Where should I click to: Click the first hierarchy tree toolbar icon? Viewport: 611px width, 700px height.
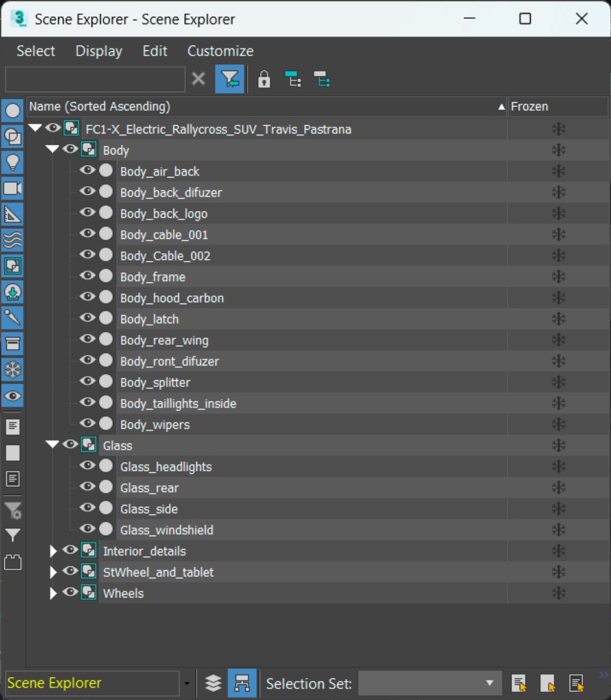pos(293,80)
